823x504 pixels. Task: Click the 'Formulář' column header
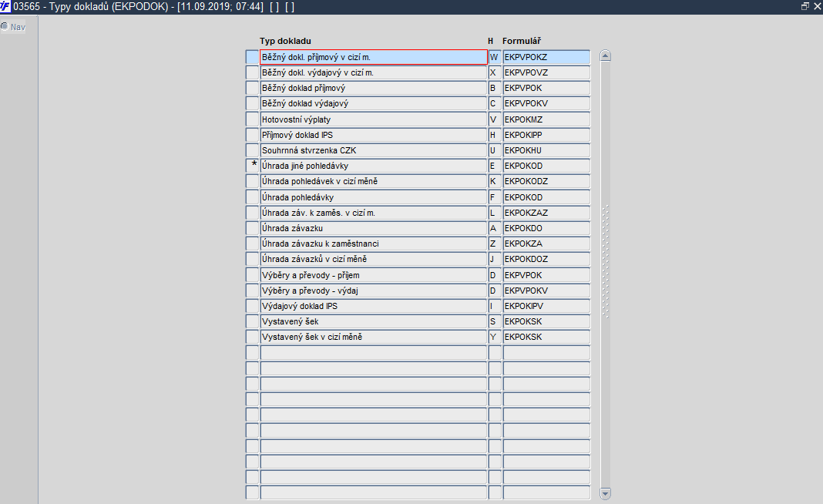pos(521,41)
